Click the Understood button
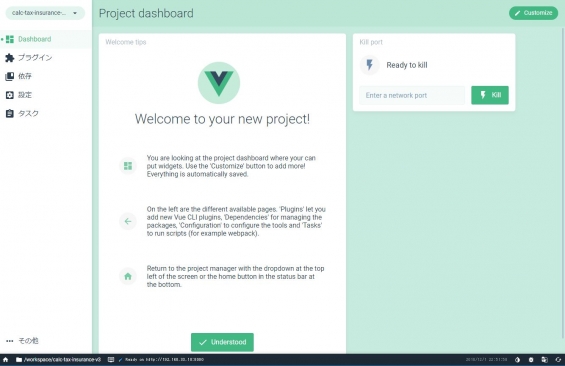The height and width of the screenshot is (366, 565). pos(222,342)
